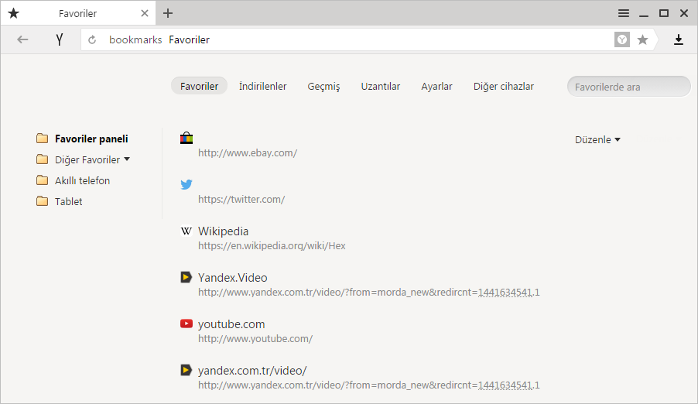
Task: Open downloads arrow icon
Action: [x=678, y=40]
